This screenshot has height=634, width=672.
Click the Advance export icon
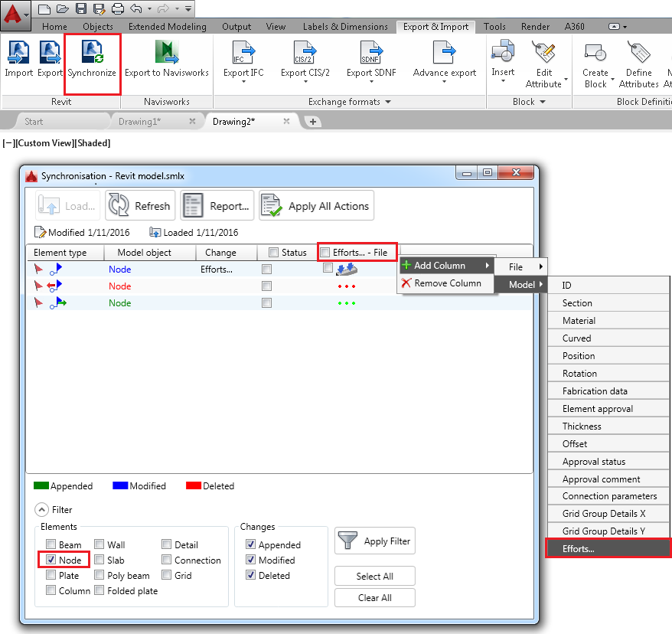click(445, 52)
